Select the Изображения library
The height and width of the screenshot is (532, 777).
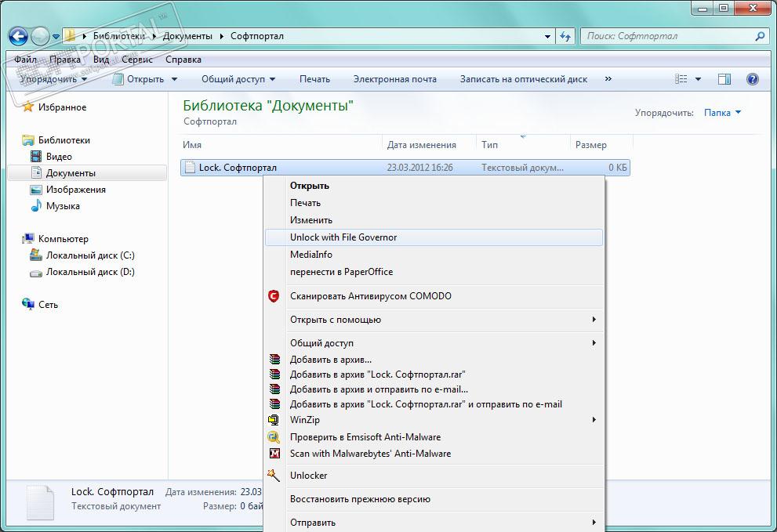click(76, 190)
